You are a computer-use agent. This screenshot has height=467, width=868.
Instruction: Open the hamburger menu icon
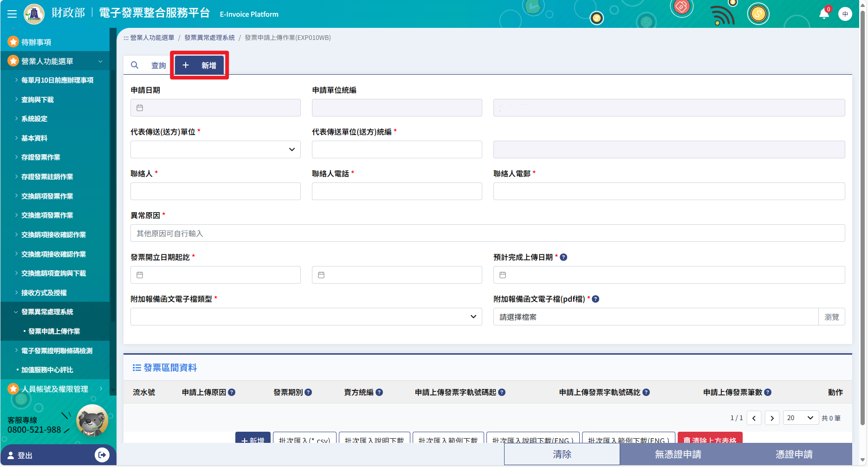(x=12, y=14)
